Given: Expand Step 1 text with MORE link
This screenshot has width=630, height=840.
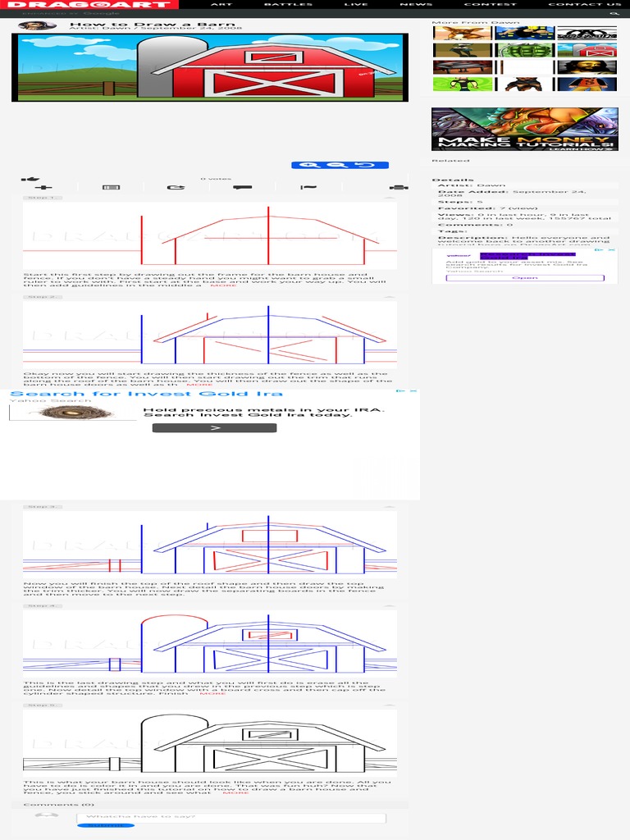Looking at the screenshot, I should pyautogui.click(x=223, y=285).
